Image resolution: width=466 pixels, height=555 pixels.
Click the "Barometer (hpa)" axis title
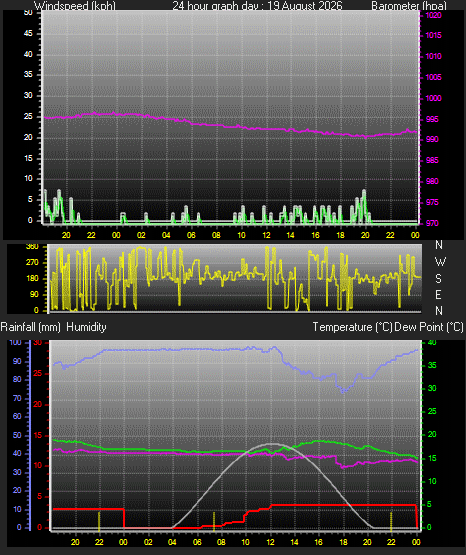(409, 6)
